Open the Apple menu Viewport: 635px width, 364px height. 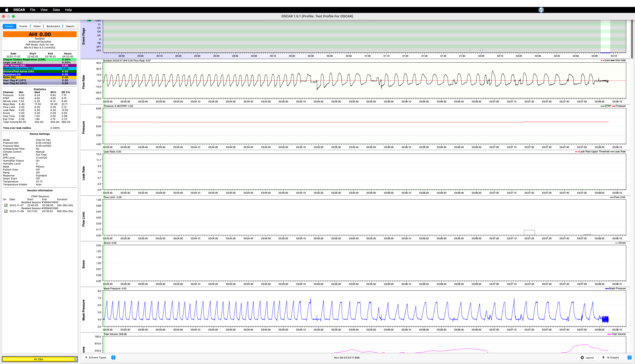tap(7, 10)
